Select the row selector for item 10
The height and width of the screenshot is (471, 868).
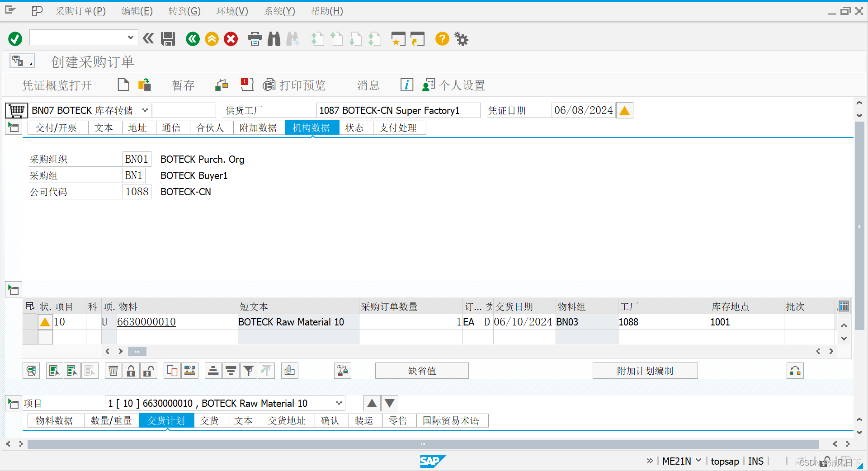(30, 322)
